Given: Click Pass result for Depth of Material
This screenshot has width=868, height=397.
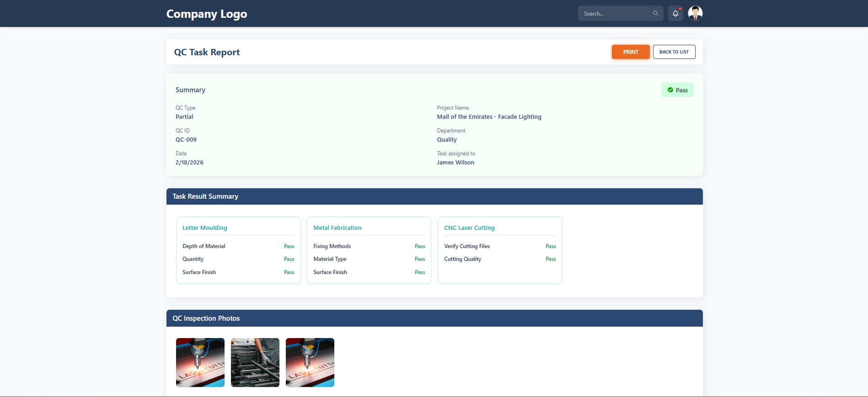Looking at the screenshot, I should coord(289,246).
